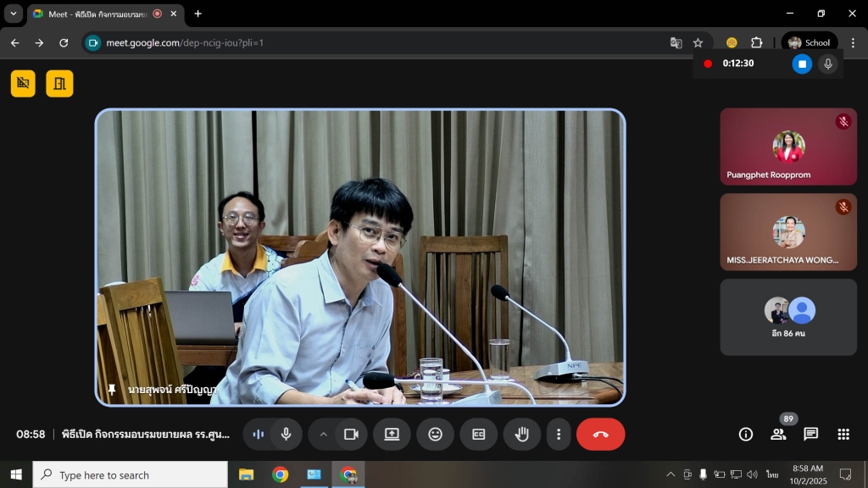The image size is (868, 488).
Task: Click the meet.google.com address bar
Action: (x=381, y=42)
